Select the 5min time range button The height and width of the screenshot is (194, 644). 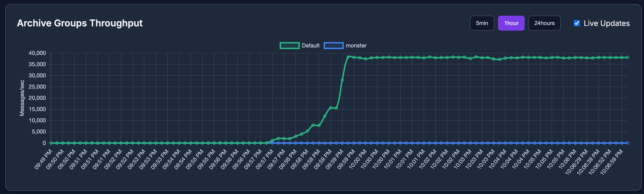click(482, 23)
